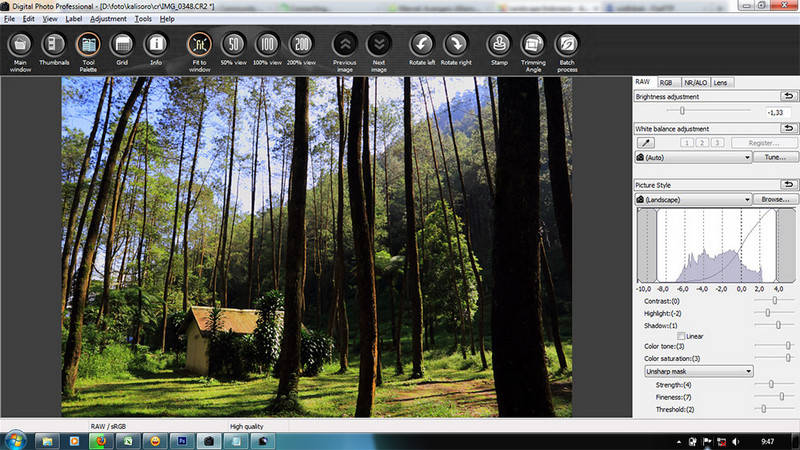Screen dimensions: 800x450
Task: Switch to 100% view
Action: pyautogui.click(x=267, y=49)
